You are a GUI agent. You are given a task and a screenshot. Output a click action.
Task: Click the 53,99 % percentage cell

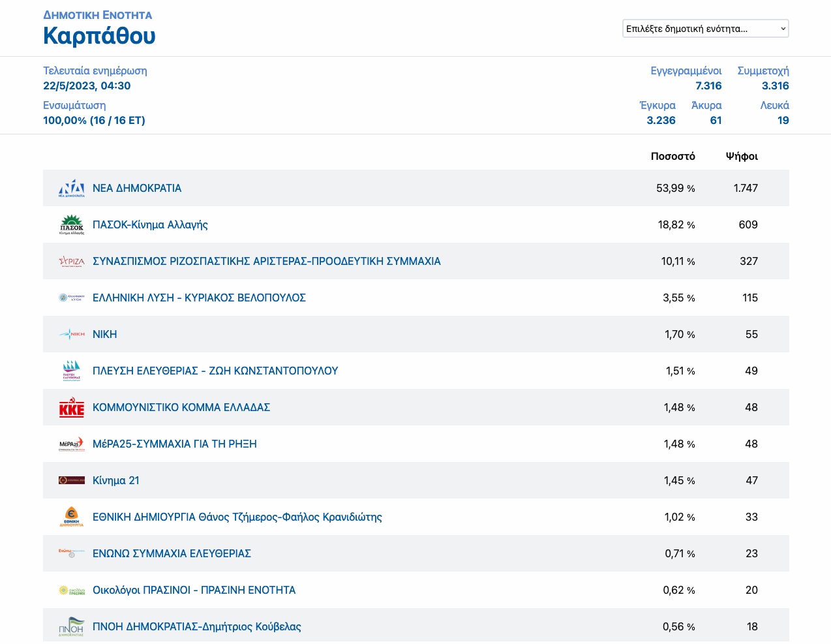tap(676, 188)
